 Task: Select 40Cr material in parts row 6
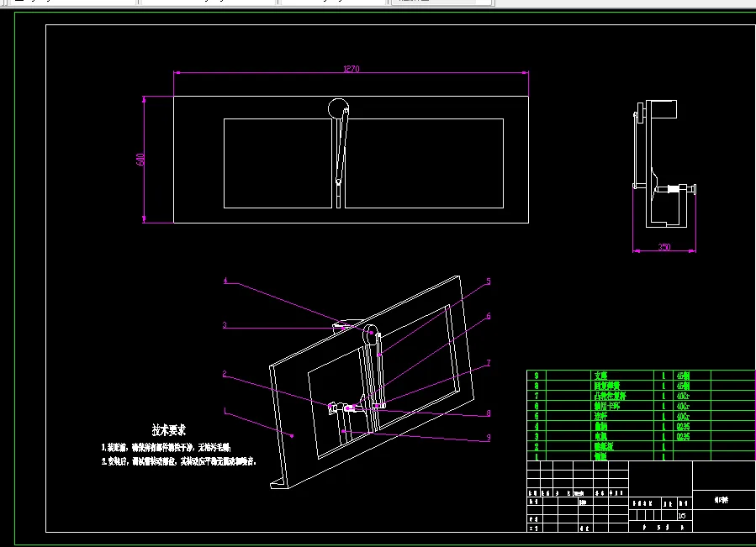click(x=683, y=406)
